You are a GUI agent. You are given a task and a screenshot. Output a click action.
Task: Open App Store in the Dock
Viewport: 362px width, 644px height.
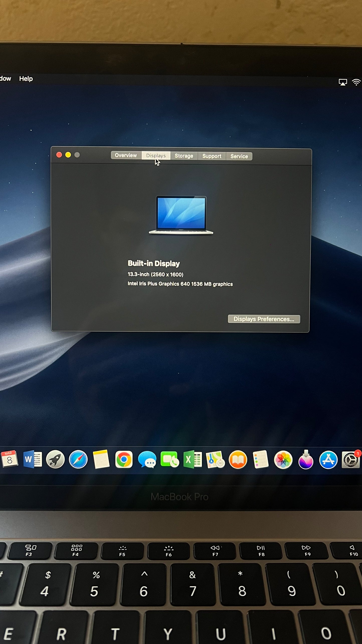328,460
